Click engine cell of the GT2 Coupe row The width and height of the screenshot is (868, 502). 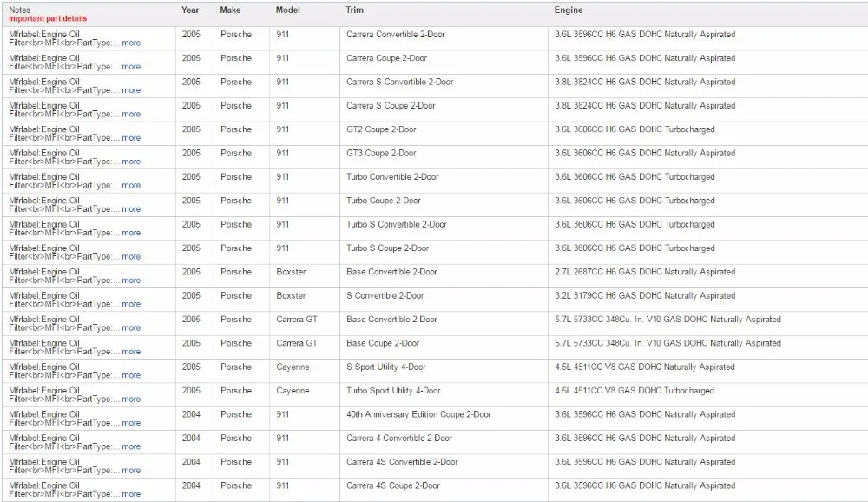[x=635, y=129]
